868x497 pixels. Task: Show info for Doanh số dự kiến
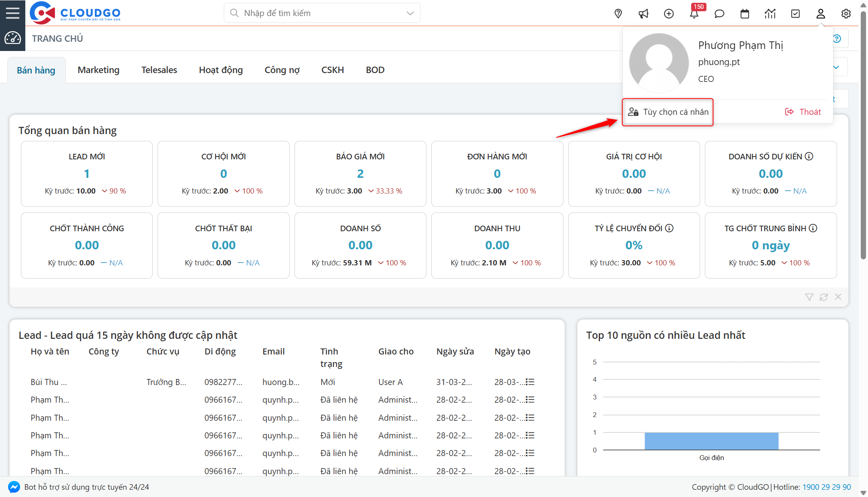tap(809, 156)
